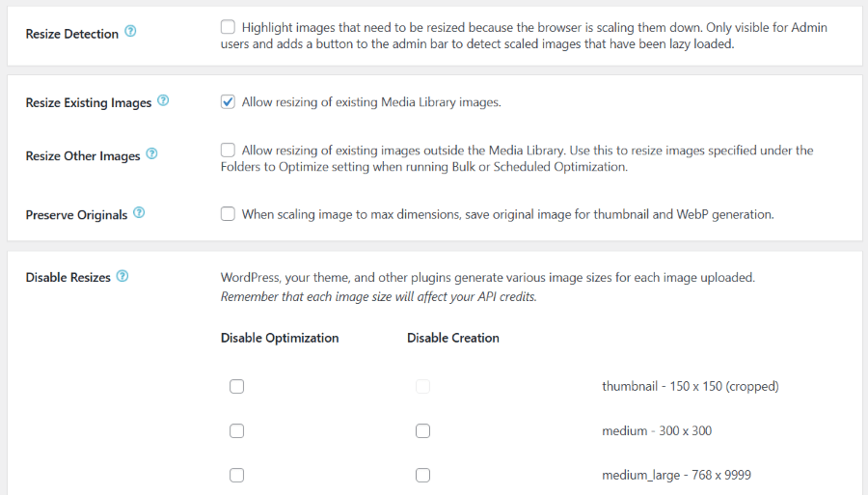Check Disable Optimization for thumbnail size

237,387
